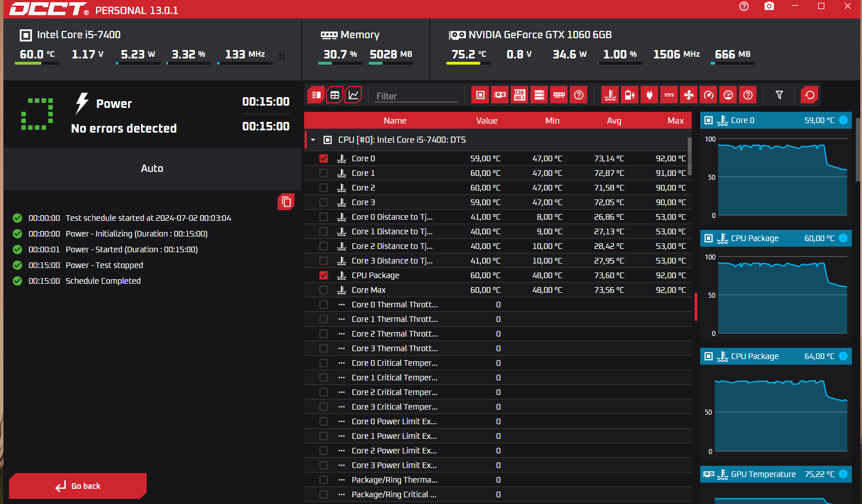Open the funnel filter options
The width and height of the screenshot is (862, 504).
click(x=779, y=95)
